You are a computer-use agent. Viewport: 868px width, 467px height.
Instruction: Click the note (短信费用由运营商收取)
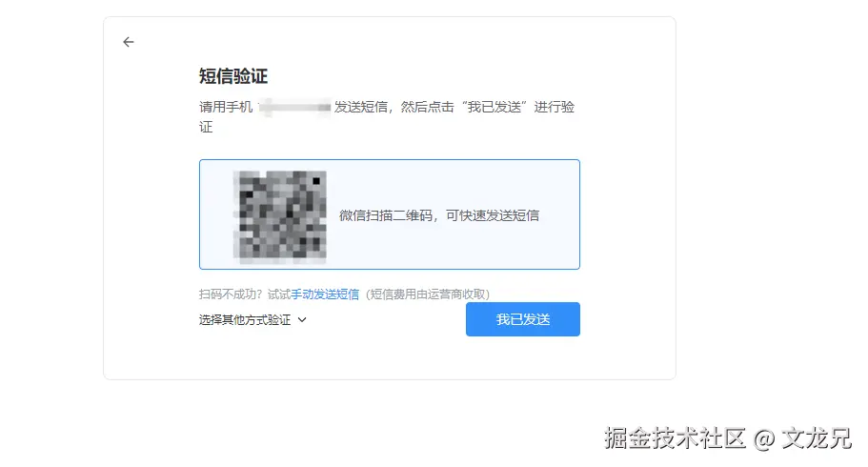(428, 294)
